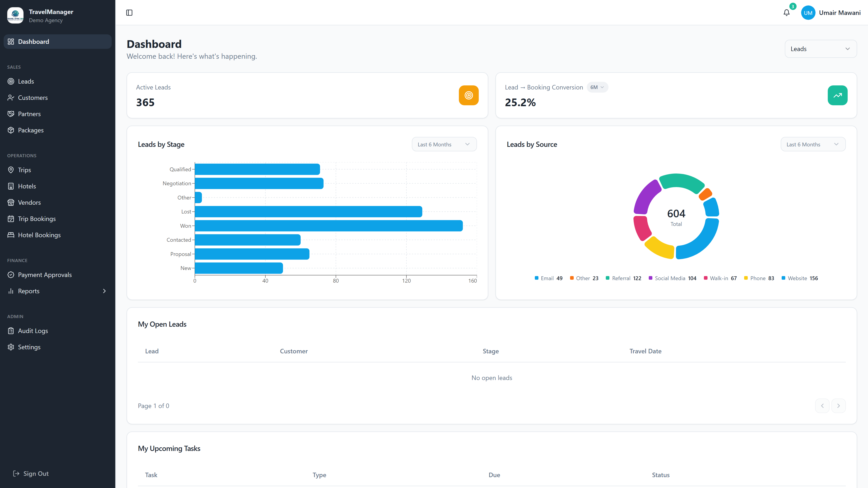
Task: Click the Social Media legend color swatch
Action: pyautogui.click(x=650, y=278)
